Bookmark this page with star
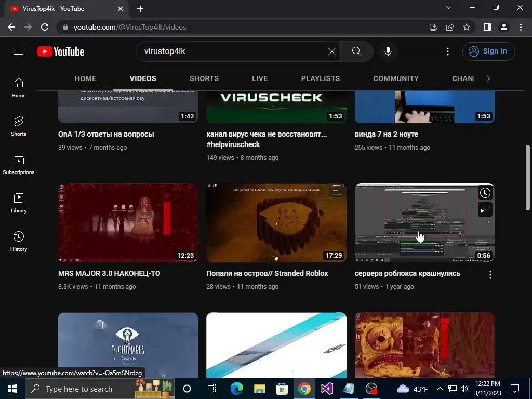532x399 pixels. (x=467, y=27)
